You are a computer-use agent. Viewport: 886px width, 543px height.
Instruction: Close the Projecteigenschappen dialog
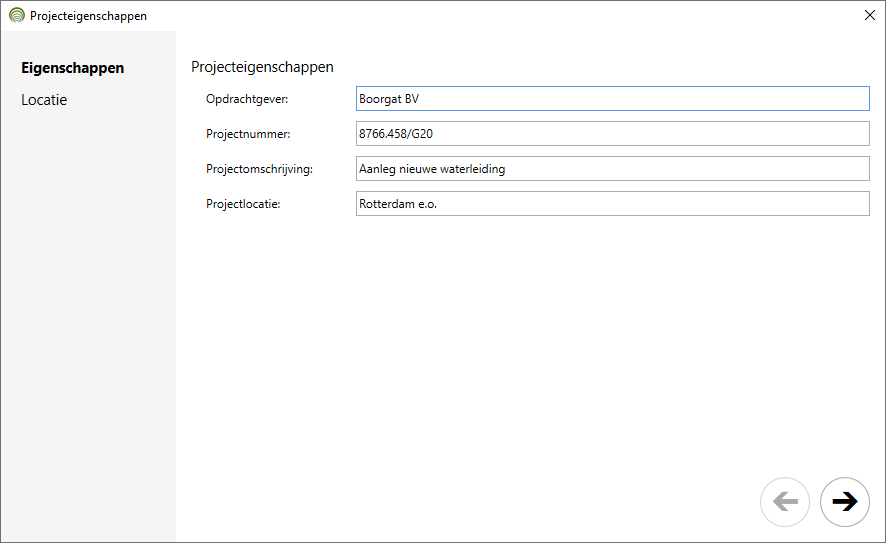pyautogui.click(x=870, y=15)
